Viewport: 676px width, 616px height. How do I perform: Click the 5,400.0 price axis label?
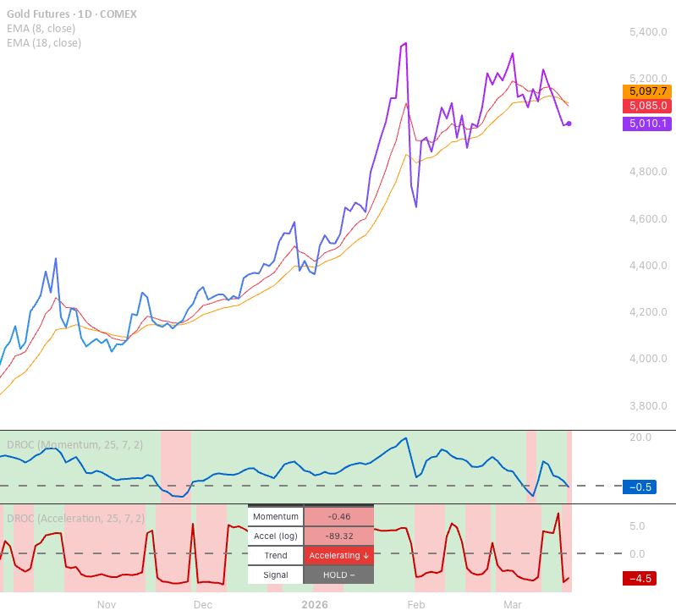pyautogui.click(x=648, y=32)
